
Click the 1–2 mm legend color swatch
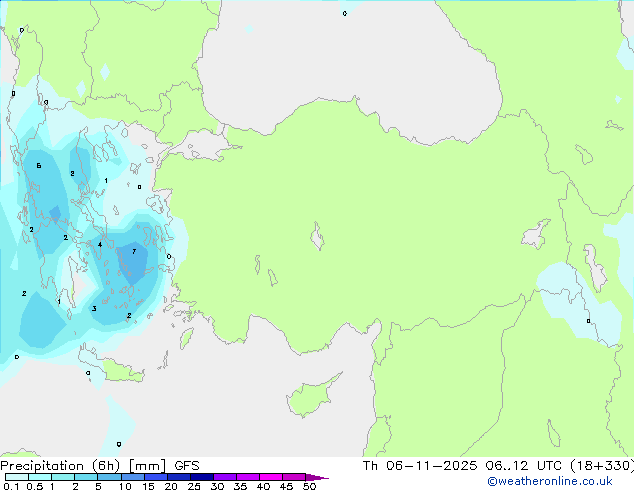(63, 477)
